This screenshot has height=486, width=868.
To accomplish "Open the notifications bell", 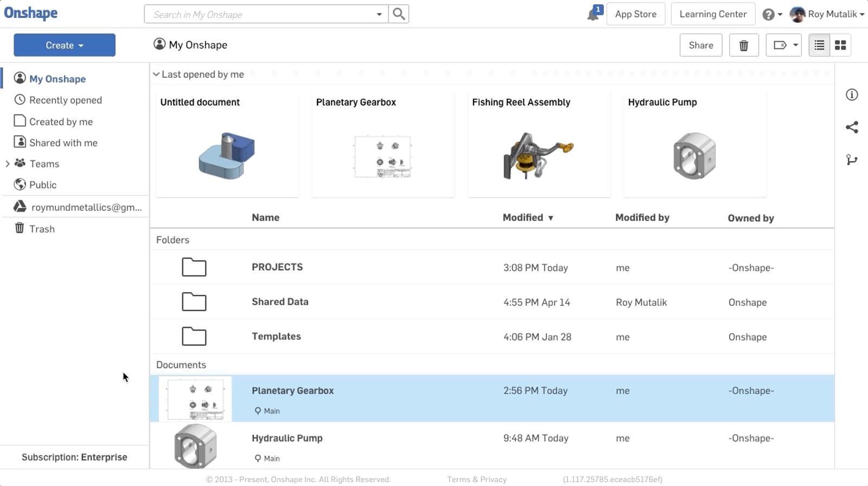I will [x=593, y=14].
